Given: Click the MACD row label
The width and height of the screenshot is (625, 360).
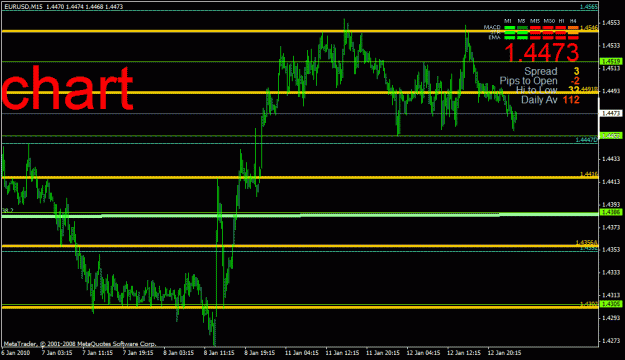Looking at the screenshot, I should [492, 27].
